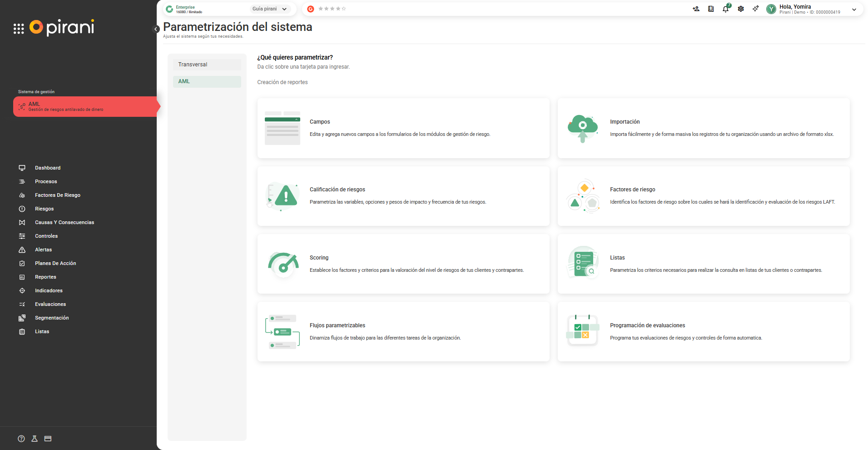
Task: Open the help question mark icon
Action: point(21,439)
